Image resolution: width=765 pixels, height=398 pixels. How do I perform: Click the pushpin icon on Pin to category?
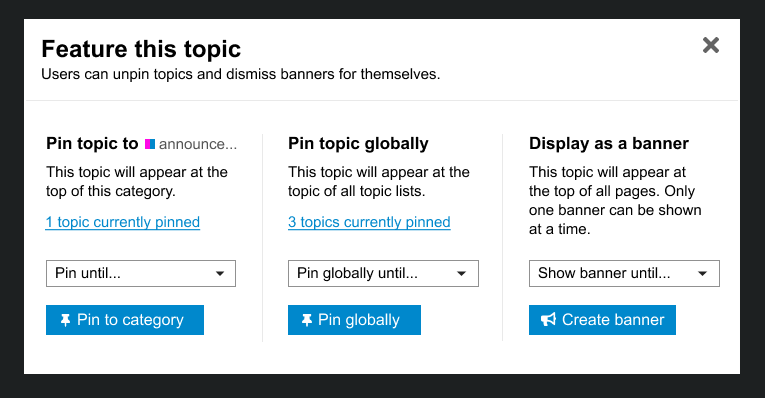pyautogui.click(x=65, y=320)
